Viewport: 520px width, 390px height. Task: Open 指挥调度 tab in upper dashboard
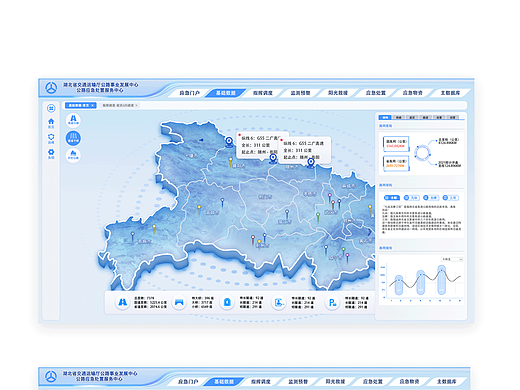(263, 93)
